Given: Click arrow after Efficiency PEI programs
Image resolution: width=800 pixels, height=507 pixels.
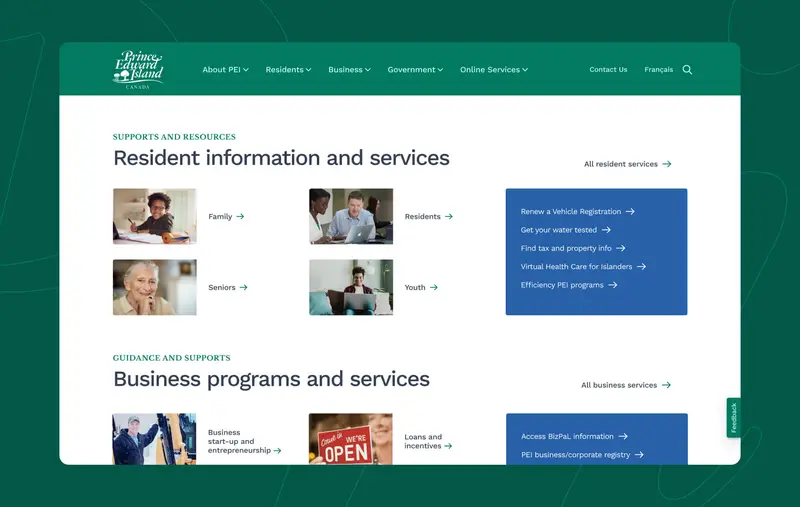Looking at the screenshot, I should 613,285.
